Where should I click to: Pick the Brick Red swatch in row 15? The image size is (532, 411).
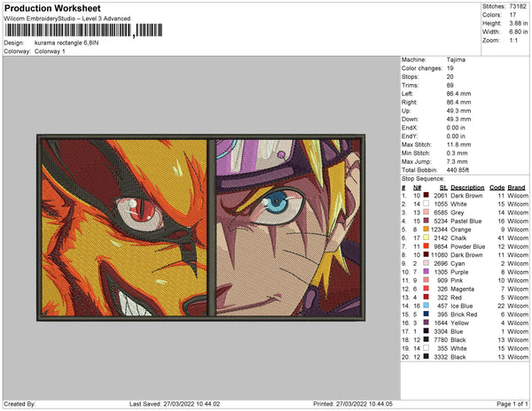(x=426, y=314)
